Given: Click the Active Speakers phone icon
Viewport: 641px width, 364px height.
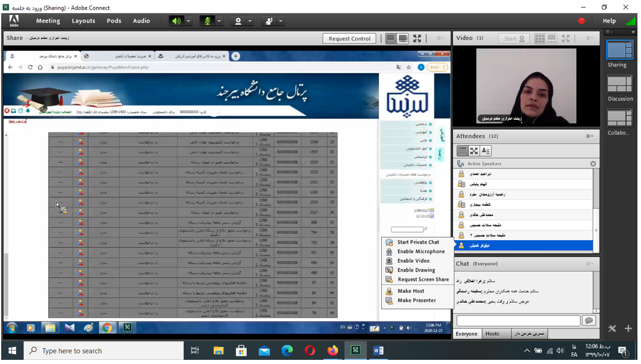Looking at the screenshot, I should click(461, 164).
